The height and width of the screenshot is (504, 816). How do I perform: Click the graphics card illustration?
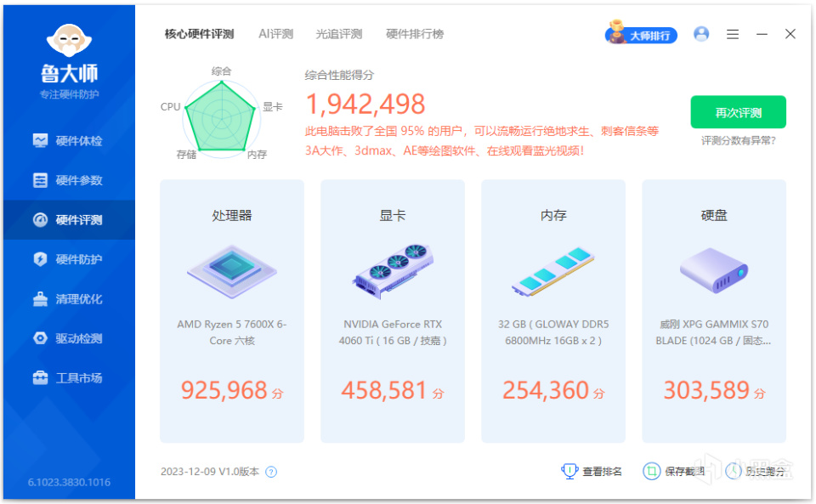[393, 270]
